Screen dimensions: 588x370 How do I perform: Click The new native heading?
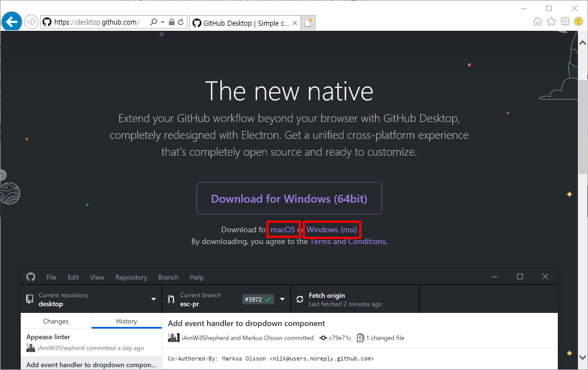289,91
